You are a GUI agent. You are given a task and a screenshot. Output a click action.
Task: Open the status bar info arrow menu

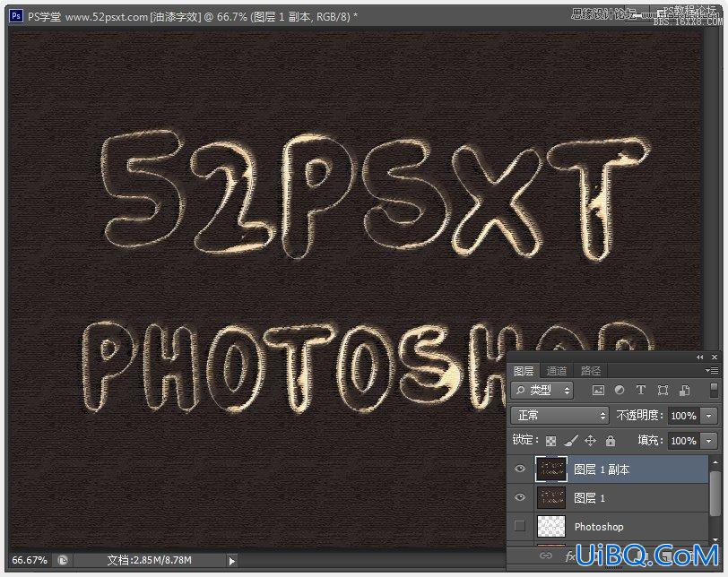231,561
